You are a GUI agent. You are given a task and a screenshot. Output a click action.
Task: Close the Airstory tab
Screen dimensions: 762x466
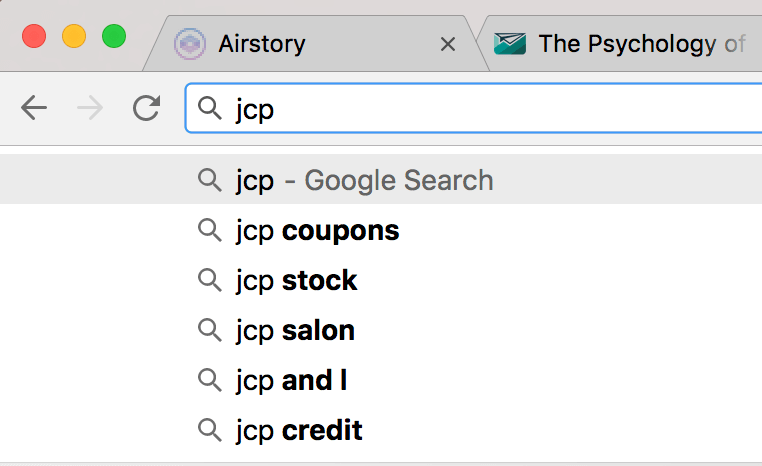(448, 44)
